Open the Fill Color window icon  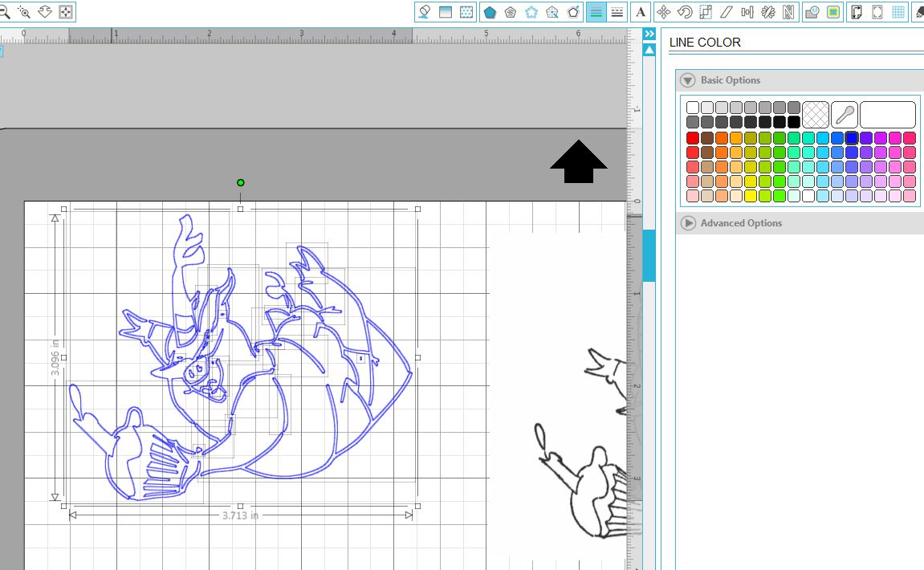point(425,12)
